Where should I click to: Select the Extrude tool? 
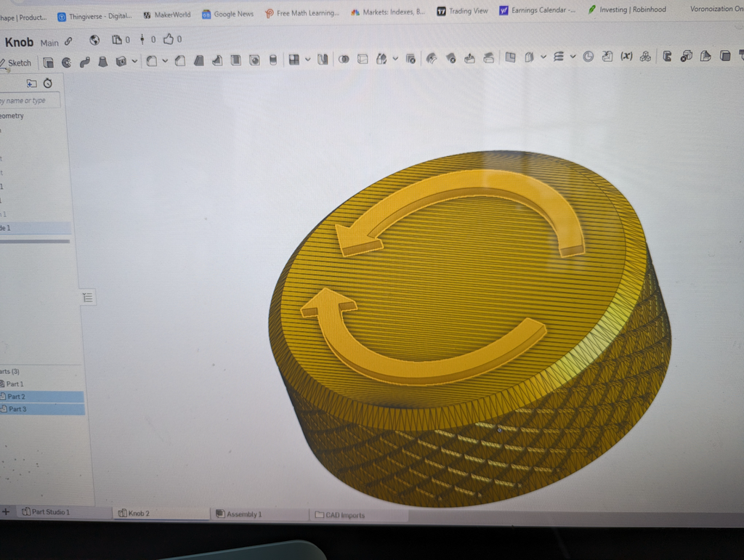click(x=49, y=62)
